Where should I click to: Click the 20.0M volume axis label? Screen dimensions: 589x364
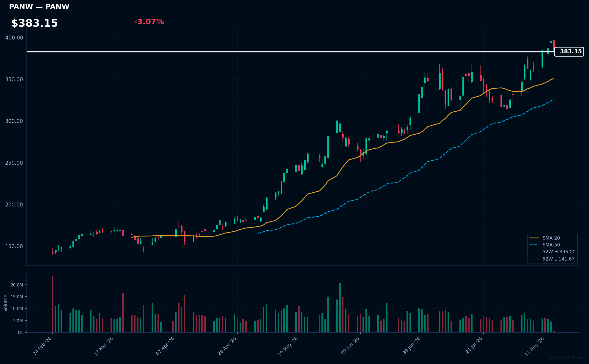click(x=17, y=285)
